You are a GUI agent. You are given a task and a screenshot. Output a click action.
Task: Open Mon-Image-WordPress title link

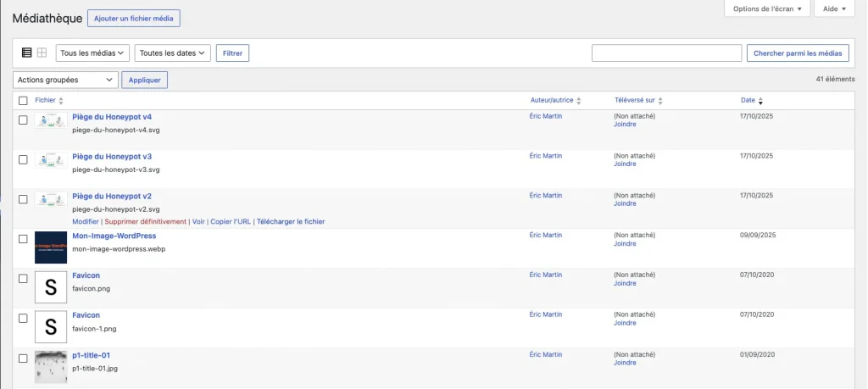(x=114, y=236)
